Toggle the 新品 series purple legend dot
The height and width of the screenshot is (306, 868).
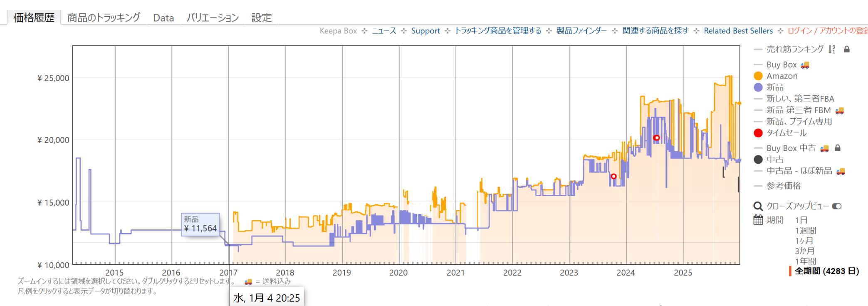tap(758, 87)
